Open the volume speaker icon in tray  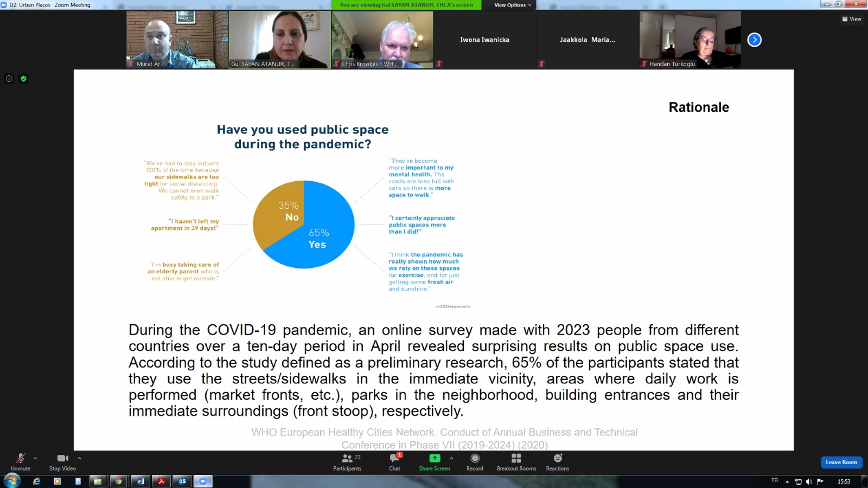pos(809,481)
